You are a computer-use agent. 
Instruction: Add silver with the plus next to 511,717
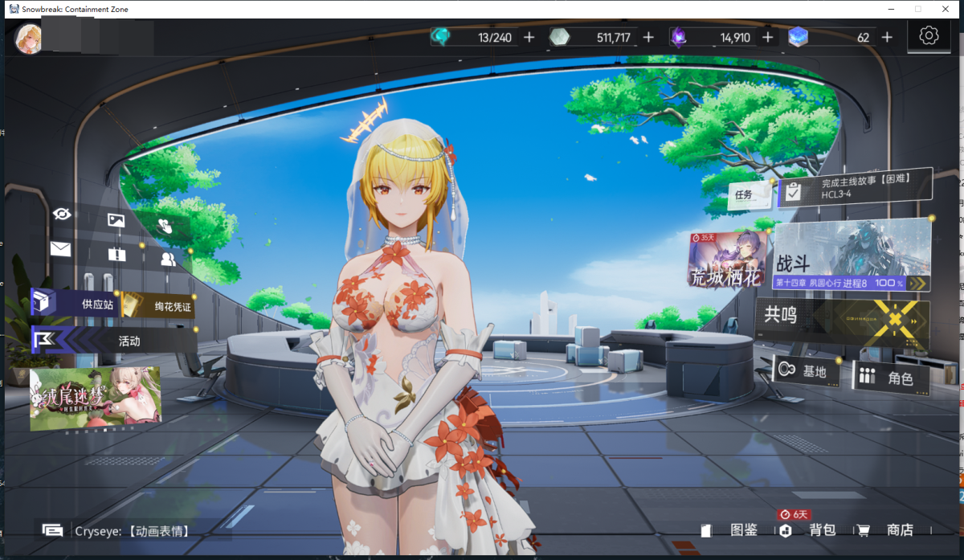coord(648,37)
